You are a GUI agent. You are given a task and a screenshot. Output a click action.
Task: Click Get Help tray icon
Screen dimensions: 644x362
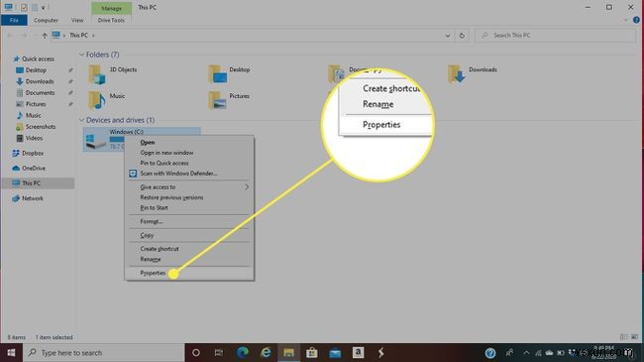490,352
